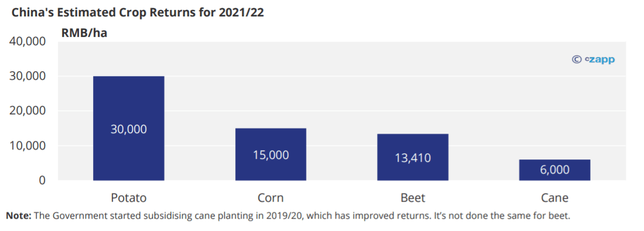Click the copyright symbol beside czapp

pyautogui.click(x=577, y=59)
